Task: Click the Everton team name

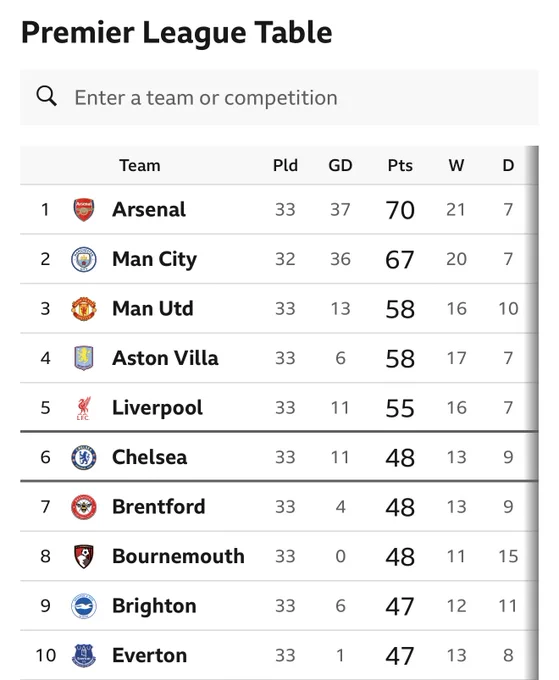Action: click(150, 655)
